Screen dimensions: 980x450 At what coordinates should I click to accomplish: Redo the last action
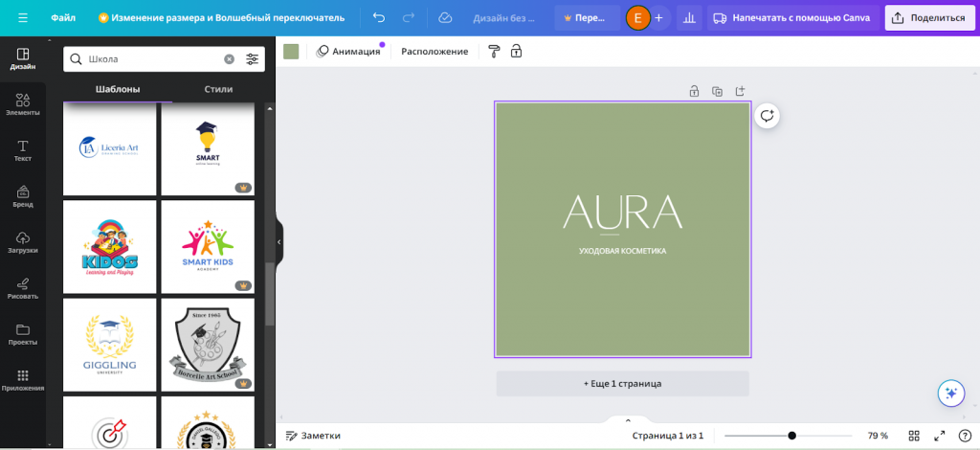point(408,18)
